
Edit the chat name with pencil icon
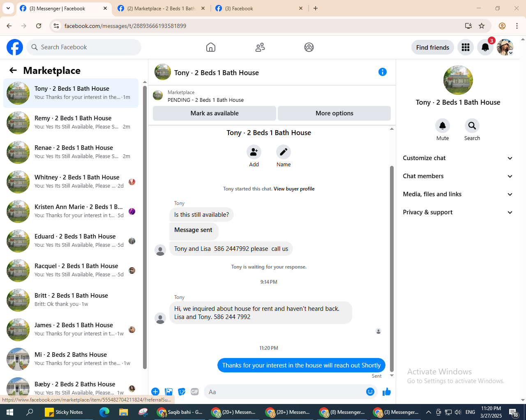click(x=284, y=152)
